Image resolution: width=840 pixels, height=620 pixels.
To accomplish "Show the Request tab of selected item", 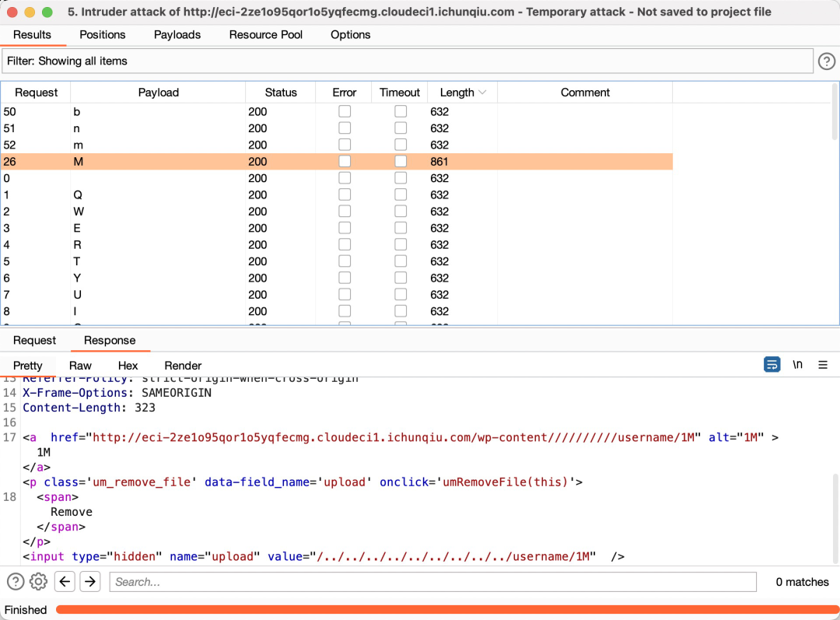I will coord(34,340).
